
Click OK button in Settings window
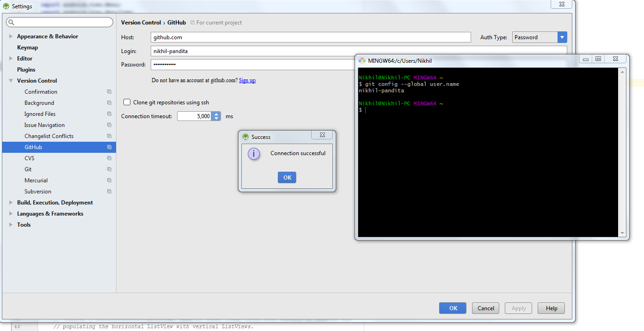click(453, 308)
